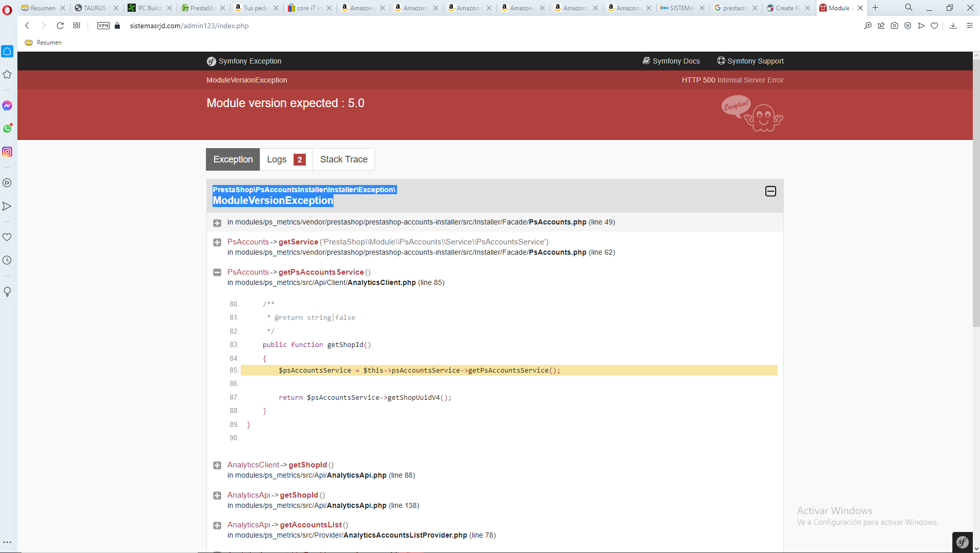The height and width of the screenshot is (553, 980).
Task: Click AnalyticsClient.php file path text
Action: 336,283
